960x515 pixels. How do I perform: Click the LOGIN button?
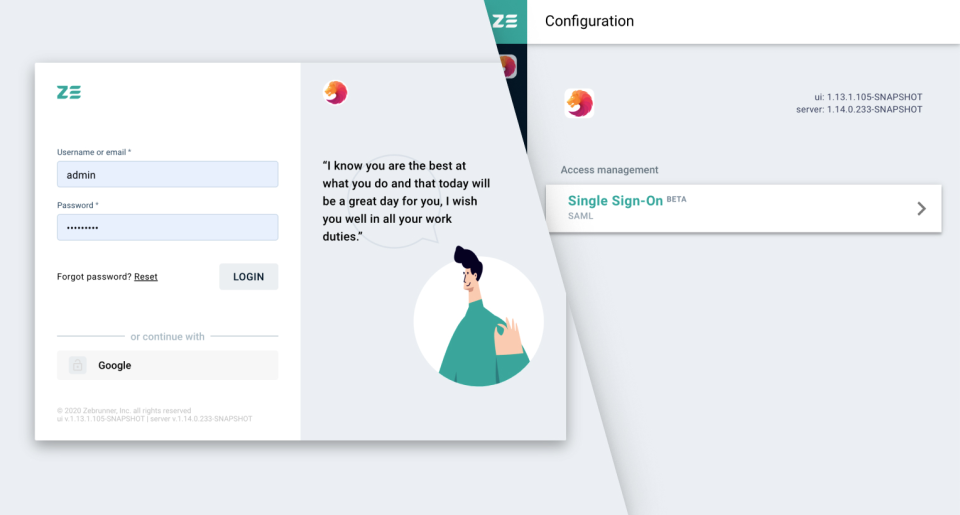(249, 277)
